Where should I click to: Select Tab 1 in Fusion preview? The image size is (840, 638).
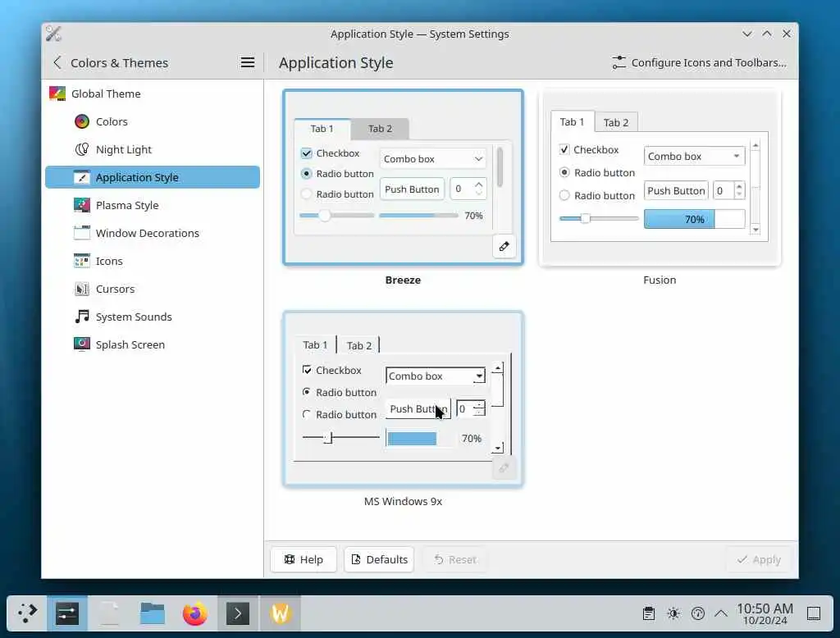coord(572,121)
